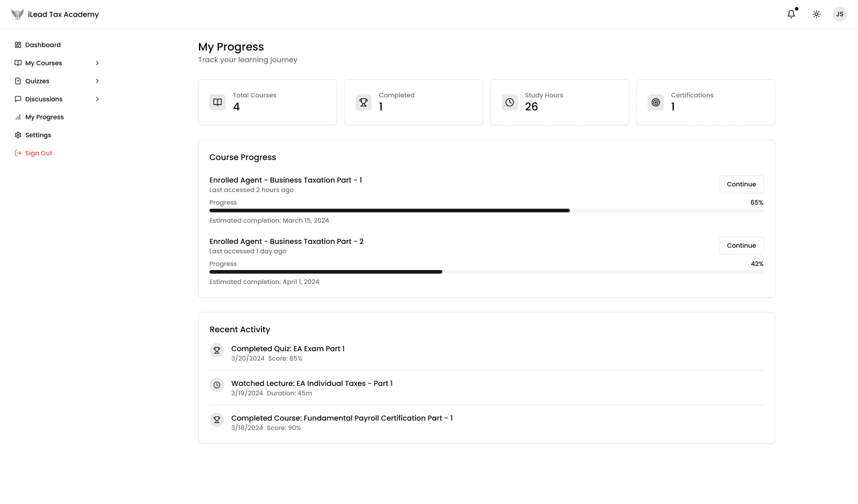The image size is (858, 504).
Task: Click trophy icon beside Completed Quiz activity
Action: point(217,350)
